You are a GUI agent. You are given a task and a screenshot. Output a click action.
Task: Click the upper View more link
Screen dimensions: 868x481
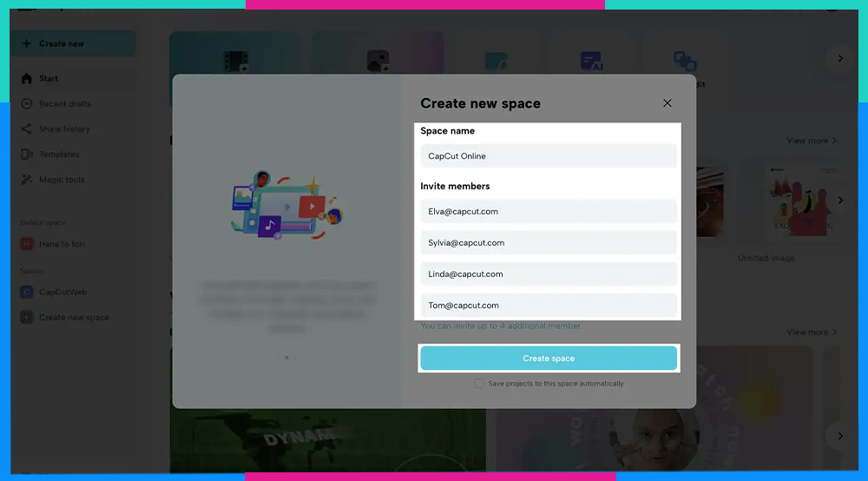point(812,141)
